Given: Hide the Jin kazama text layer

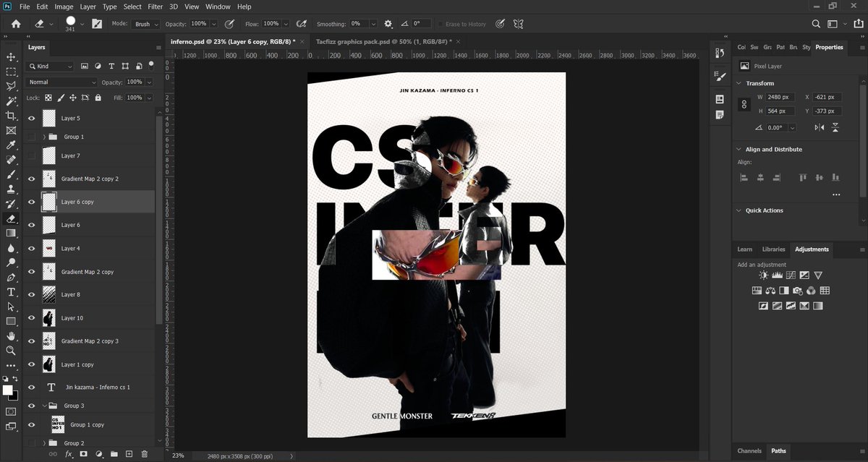Looking at the screenshot, I should (31, 388).
